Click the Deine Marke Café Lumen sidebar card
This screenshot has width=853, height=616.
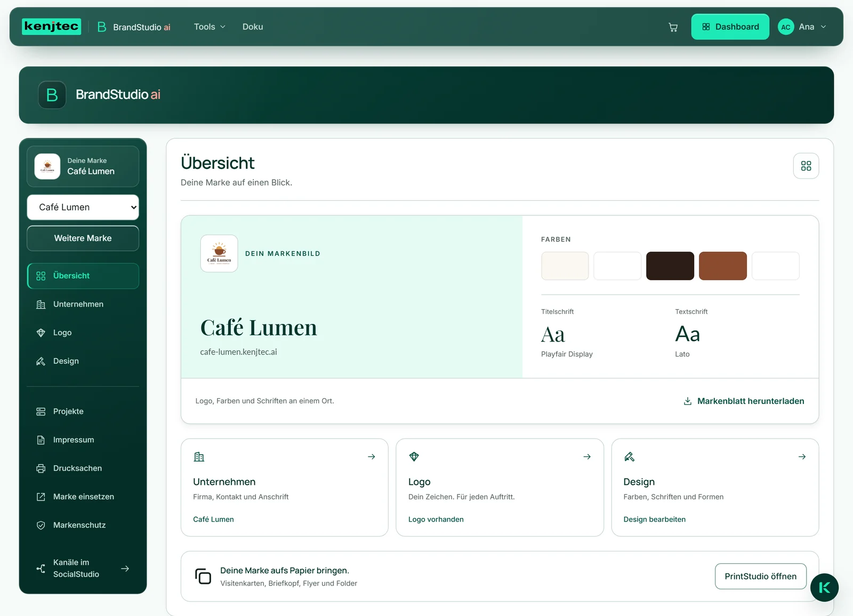click(83, 167)
